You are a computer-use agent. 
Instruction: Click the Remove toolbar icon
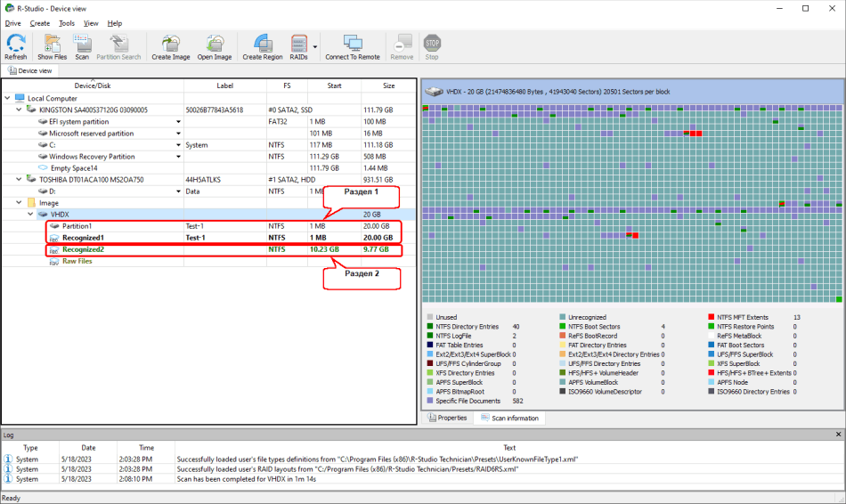point(402,47)
